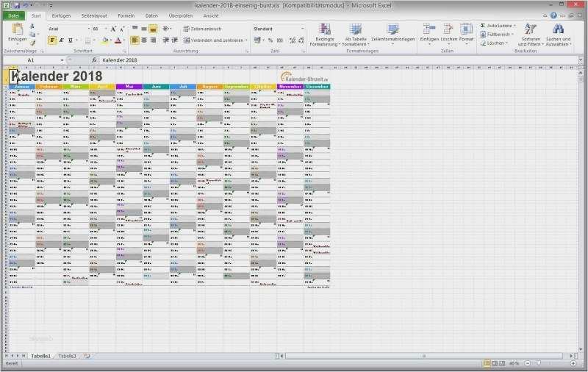
Task: Expand the formula bar with arrow
Action: click(x=581, y=60)
